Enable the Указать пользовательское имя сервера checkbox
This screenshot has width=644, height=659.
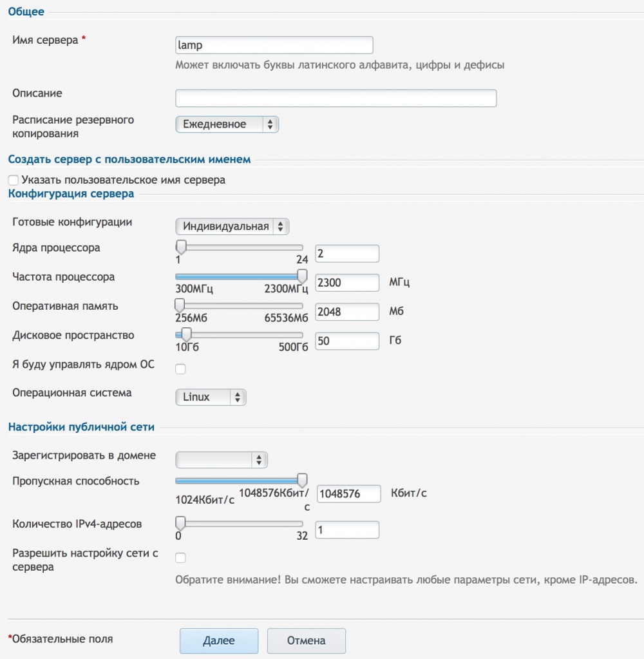(x=12, y=180)
